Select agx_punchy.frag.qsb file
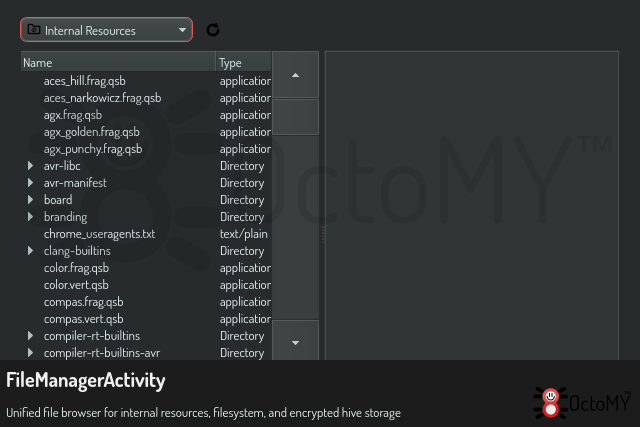Viewport: 640px width, 427px height. pos(93,149)
